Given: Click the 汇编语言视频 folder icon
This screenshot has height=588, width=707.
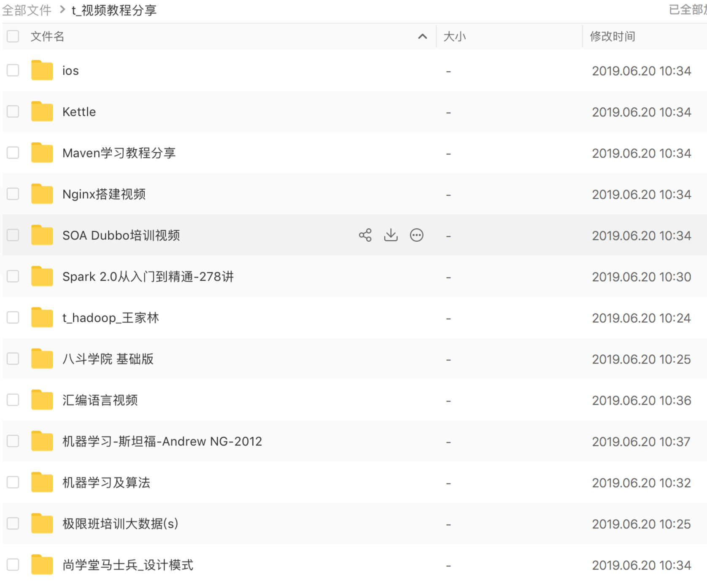Looking at the screenshot, I should (42, 400).
